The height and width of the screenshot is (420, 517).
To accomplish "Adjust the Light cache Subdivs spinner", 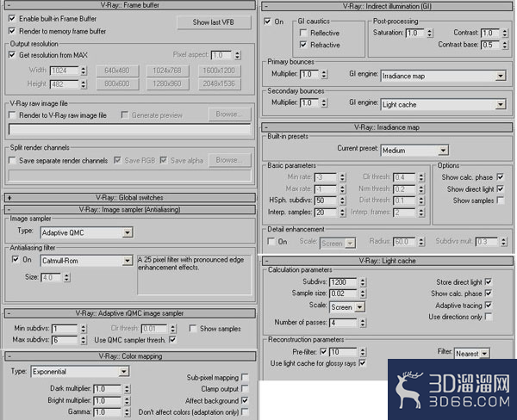I will click(363, 282).
